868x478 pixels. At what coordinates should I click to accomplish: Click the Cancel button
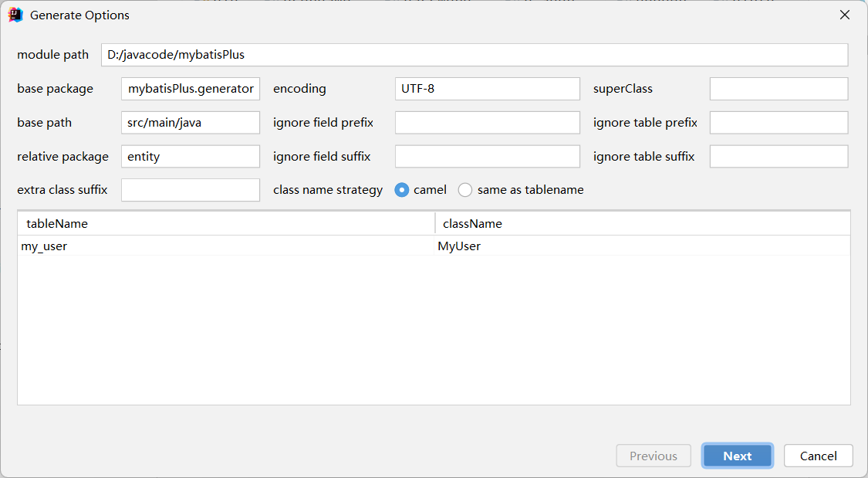click(x=818, y=456)
